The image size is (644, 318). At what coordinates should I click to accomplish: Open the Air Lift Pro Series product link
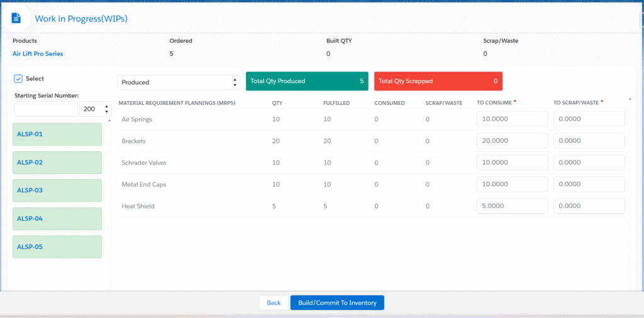pyautogui.click(x=38, y=54)
